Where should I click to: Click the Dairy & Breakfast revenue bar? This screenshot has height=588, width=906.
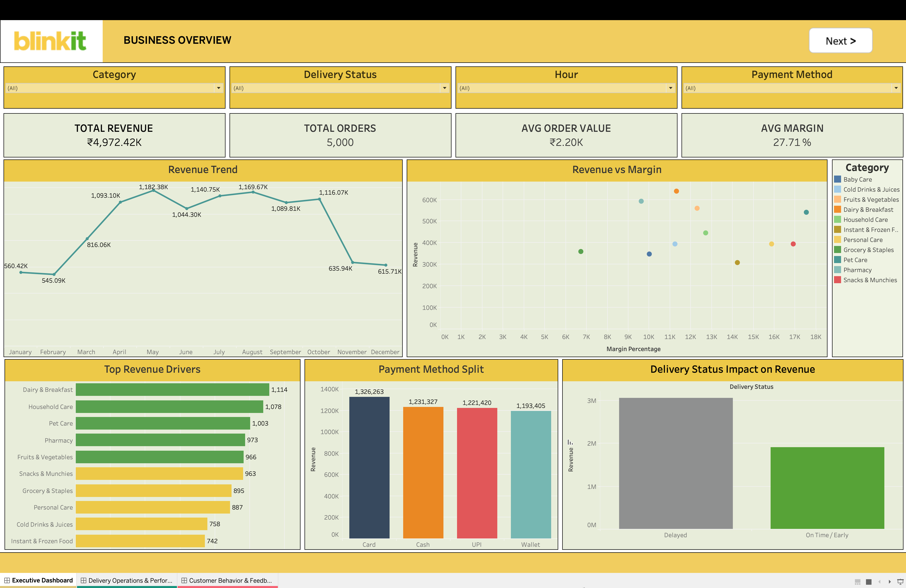tap(172, 390)
